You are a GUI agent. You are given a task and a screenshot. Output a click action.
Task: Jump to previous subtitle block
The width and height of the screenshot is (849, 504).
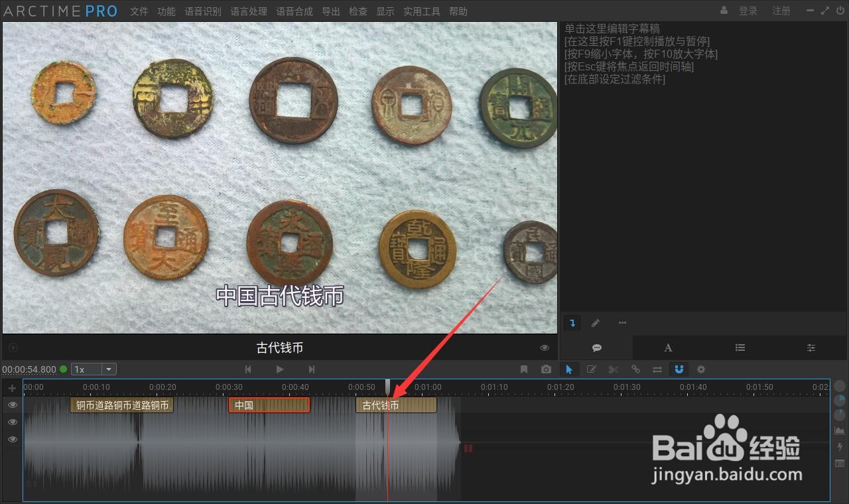(248, 369)
